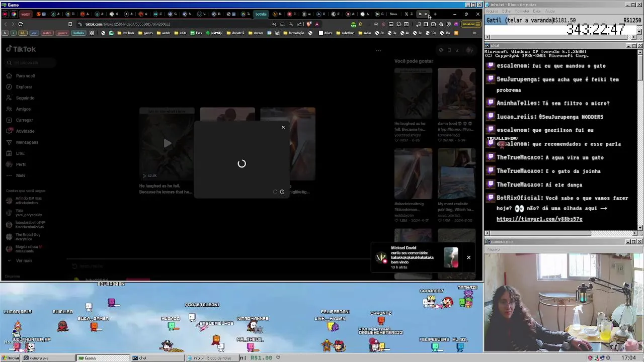This screenshot has width=644, height=362.
Task: Open Arlindo DM Bus followed account
Action: (x=28, y=200)
